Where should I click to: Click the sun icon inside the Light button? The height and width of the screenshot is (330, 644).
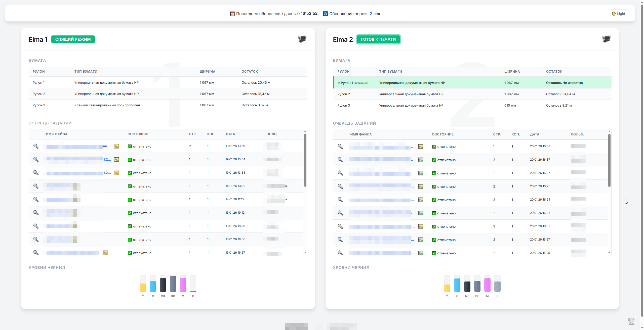tap(613, 13)
